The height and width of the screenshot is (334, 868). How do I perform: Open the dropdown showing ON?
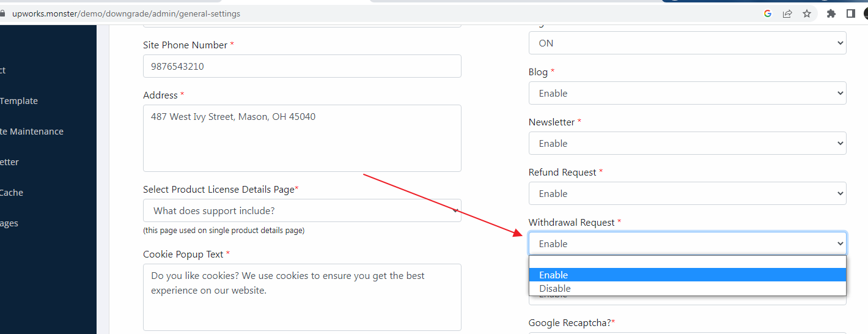[x=687, y=43]
